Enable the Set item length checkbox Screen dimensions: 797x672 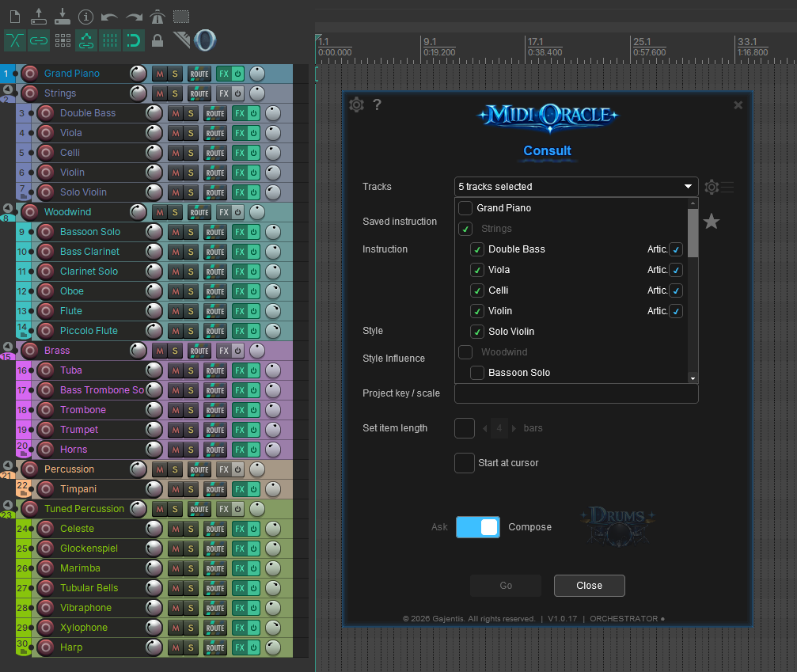click(465, 428)
